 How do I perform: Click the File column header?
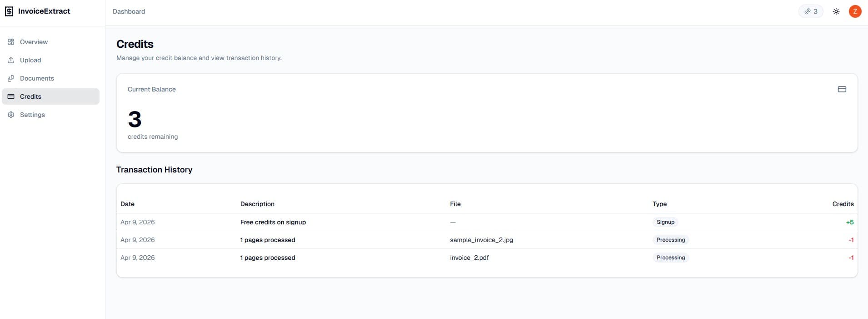click(x=455, y=204)
